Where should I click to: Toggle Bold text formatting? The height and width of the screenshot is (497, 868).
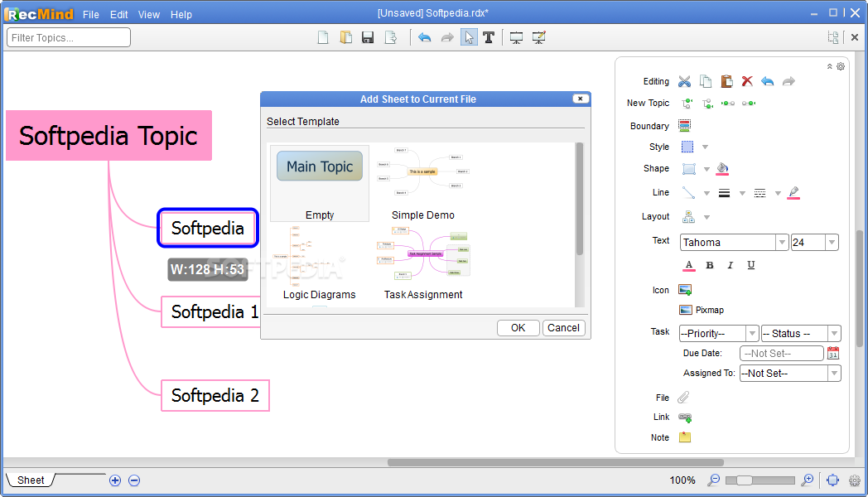pyautogui.click(x=710, y=266)
